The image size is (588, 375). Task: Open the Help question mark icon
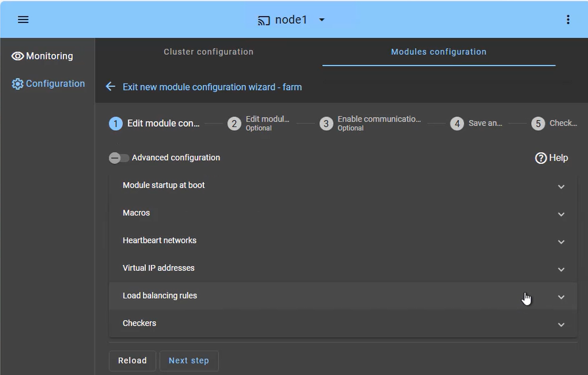coord(541,158)
